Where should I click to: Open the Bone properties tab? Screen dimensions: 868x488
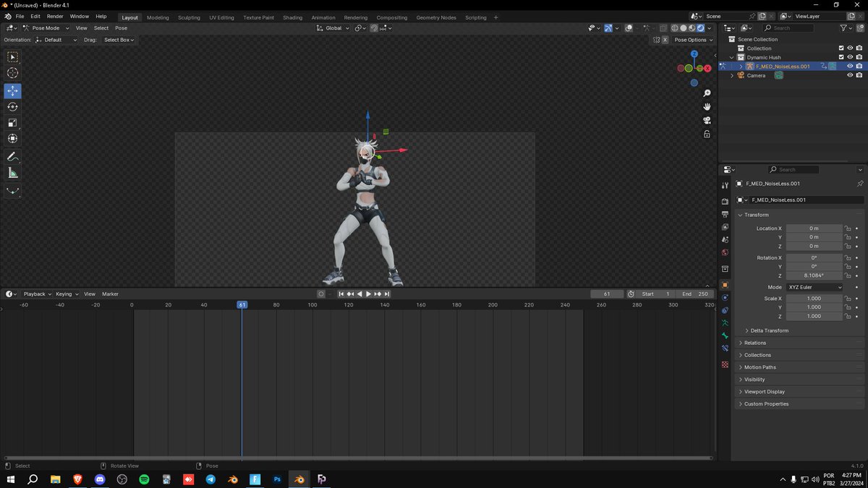[725, 335]
